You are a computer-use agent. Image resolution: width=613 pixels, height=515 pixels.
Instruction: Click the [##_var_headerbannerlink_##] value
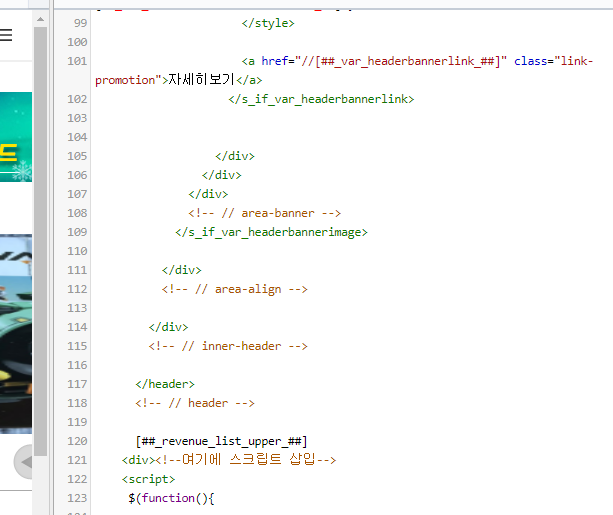tap(407, 61)
